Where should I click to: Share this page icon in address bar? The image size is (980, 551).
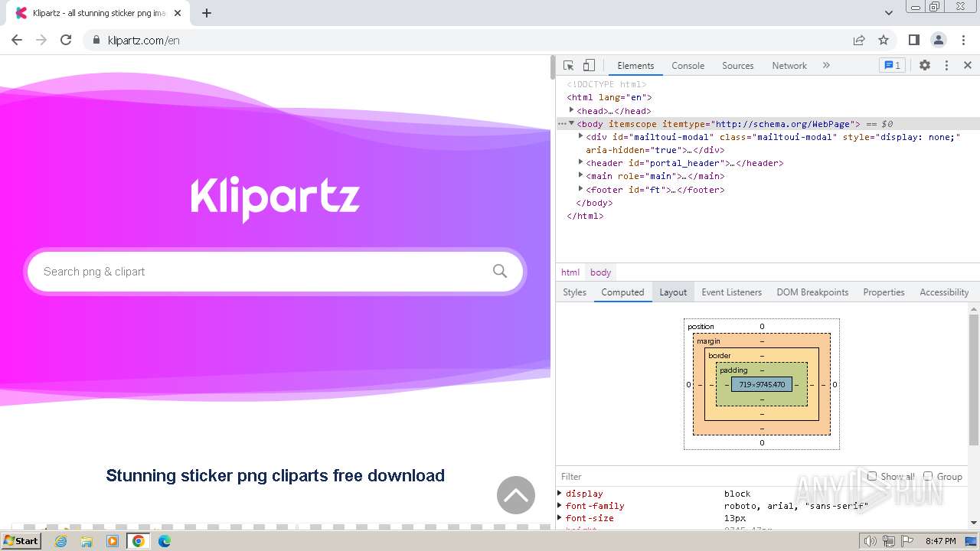[x=859, y=40]
